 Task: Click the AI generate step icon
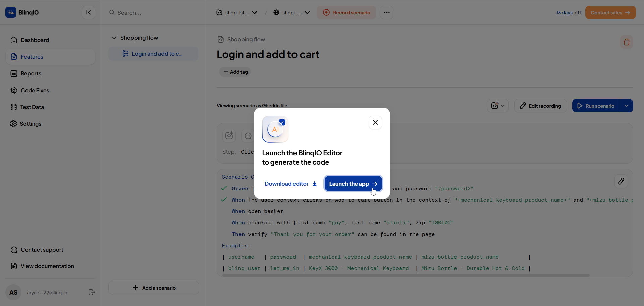coord(229,135)
